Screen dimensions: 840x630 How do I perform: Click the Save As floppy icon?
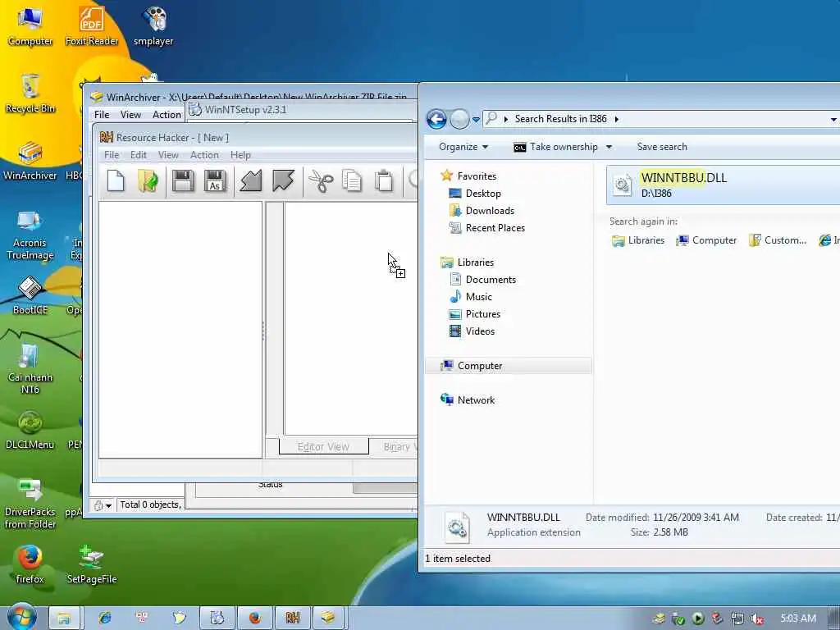215,180
